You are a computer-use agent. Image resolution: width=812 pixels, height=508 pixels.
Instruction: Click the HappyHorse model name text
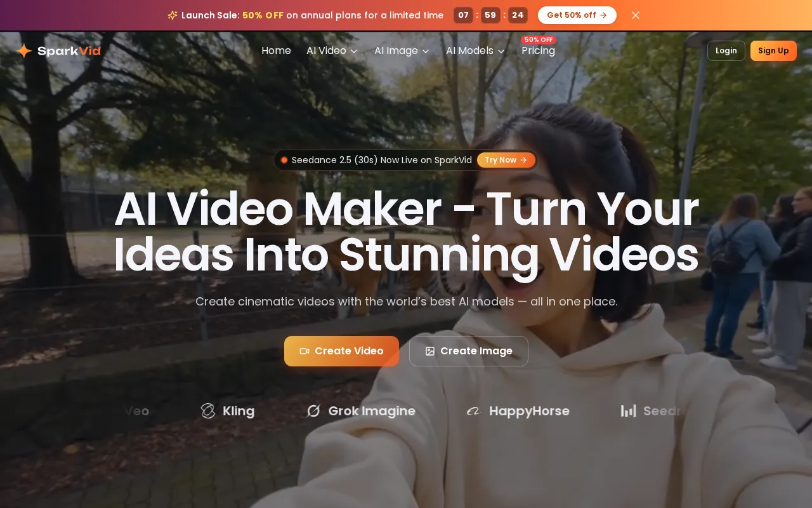point(529,411)
